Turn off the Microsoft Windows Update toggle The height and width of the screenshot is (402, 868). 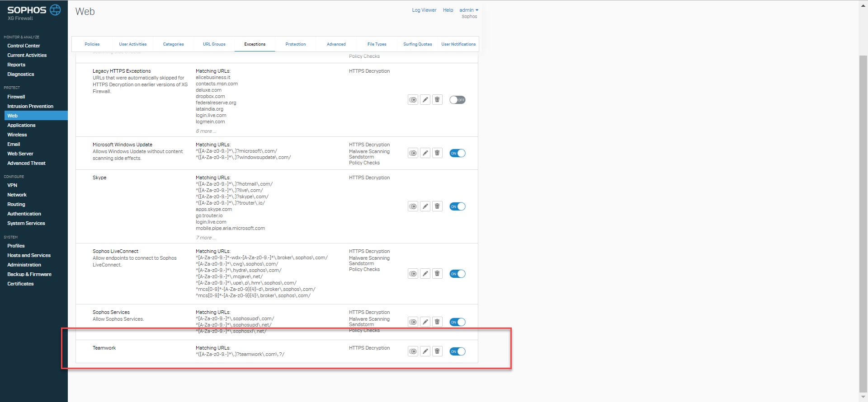(x=458, y=153)
